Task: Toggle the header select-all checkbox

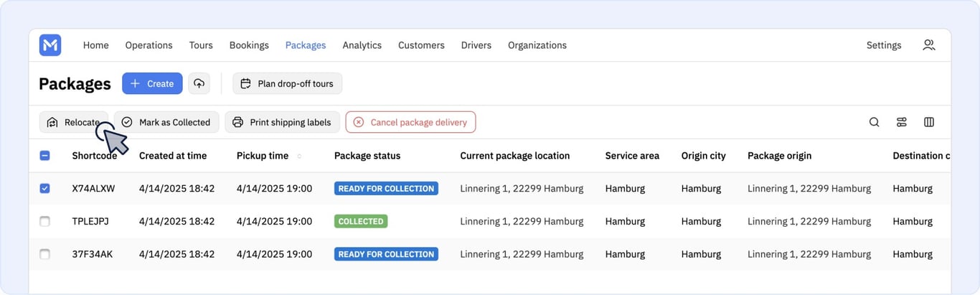Action: click(x=44, y=156)
